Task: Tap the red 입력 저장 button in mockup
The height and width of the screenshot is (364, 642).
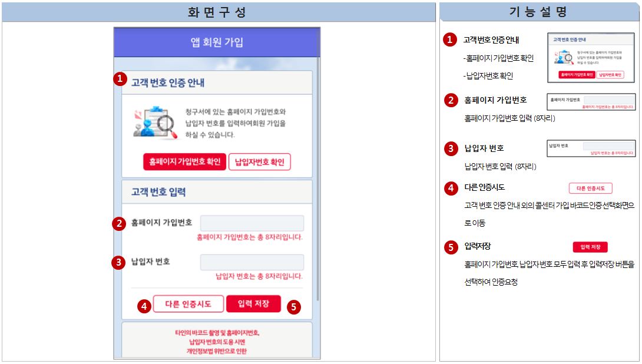Action: [x=253, y=304]
